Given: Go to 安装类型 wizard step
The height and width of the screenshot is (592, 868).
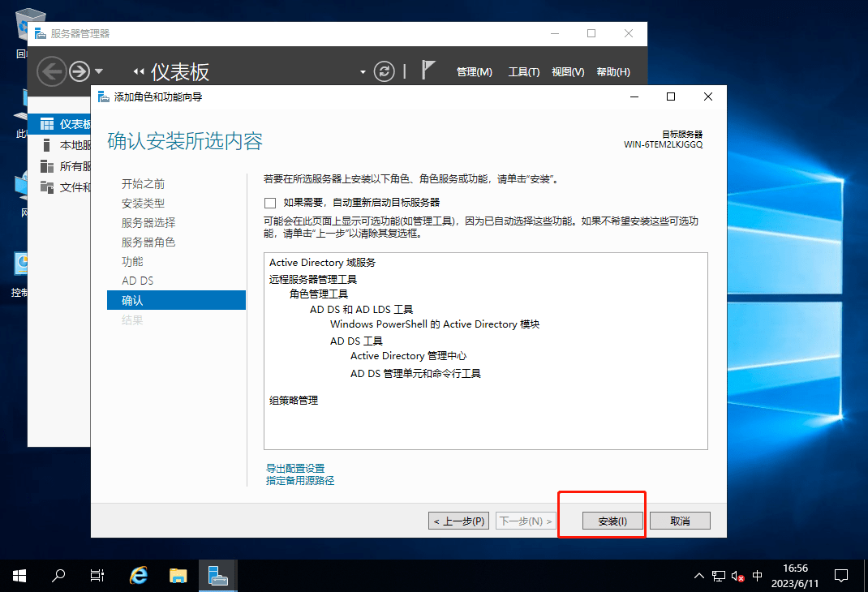Looking at the screenshot, I should pyautogui.click(x=143, y=203).
